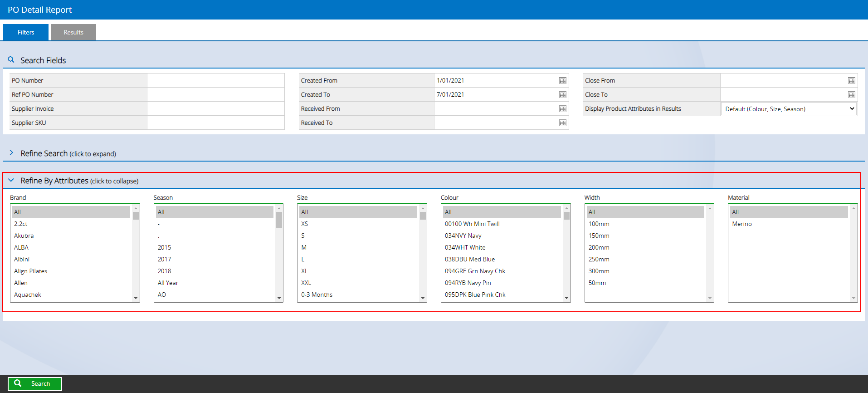Select All in the Brand list
This screenshot has height=393, width=868.
coord(71,212)
